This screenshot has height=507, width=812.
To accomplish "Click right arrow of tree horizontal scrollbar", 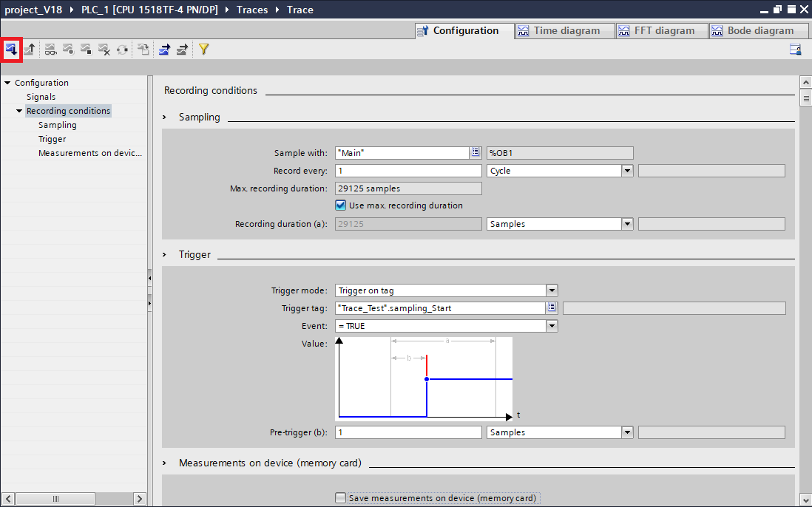I will coord(139,499).
